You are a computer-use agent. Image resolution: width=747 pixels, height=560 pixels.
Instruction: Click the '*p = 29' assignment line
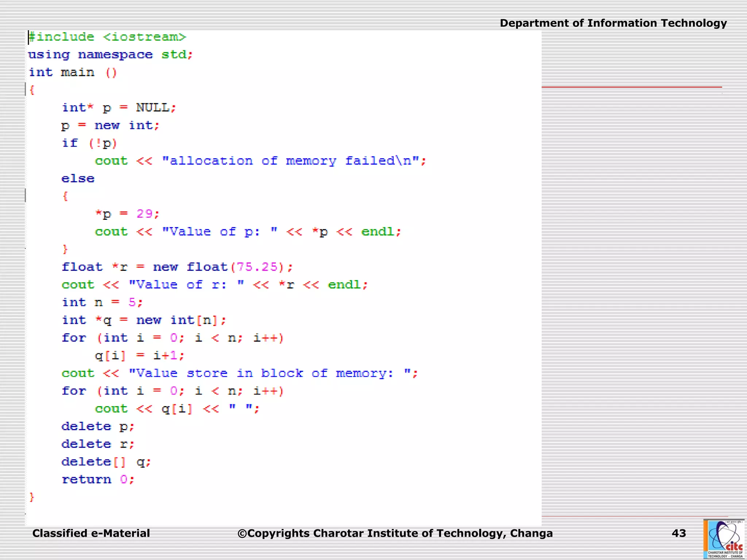(127, 214)
